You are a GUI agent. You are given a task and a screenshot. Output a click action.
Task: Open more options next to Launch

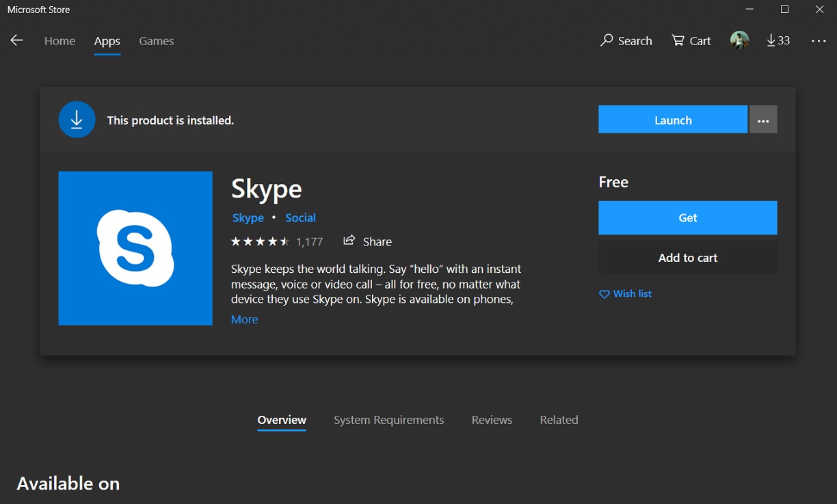[x=763, y=119]
